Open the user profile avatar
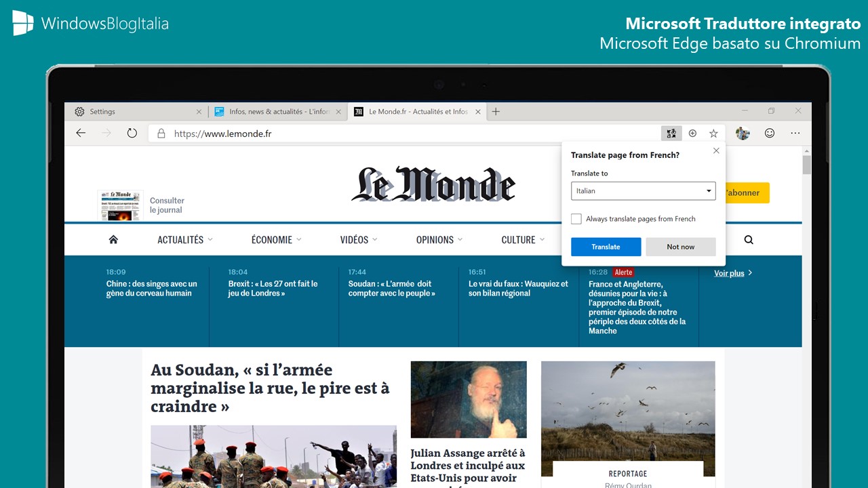Viewport: 868px width, 488px height. [743, 134]
